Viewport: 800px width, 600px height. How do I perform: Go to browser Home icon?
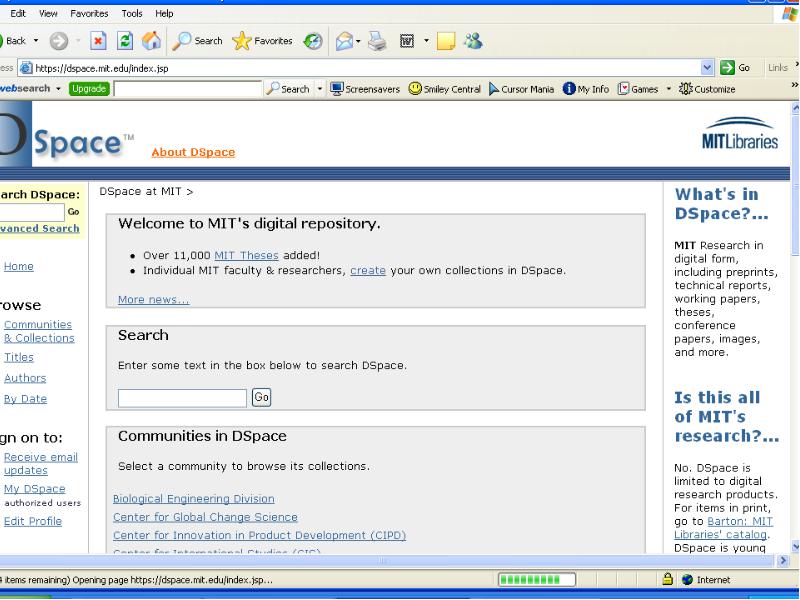tap(151, 41)
